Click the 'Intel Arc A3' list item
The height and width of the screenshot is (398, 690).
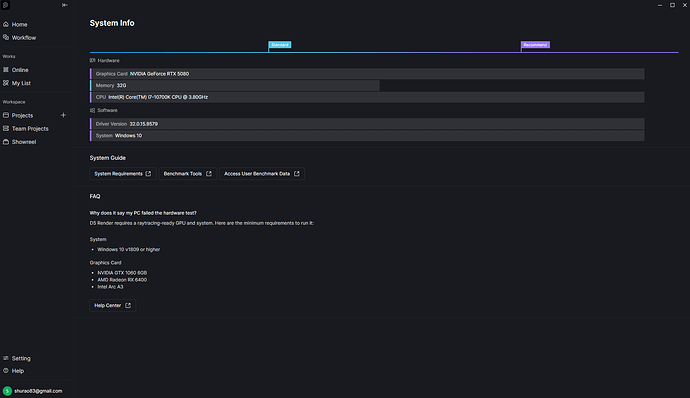pyautogui.click(x=110, y=287)
